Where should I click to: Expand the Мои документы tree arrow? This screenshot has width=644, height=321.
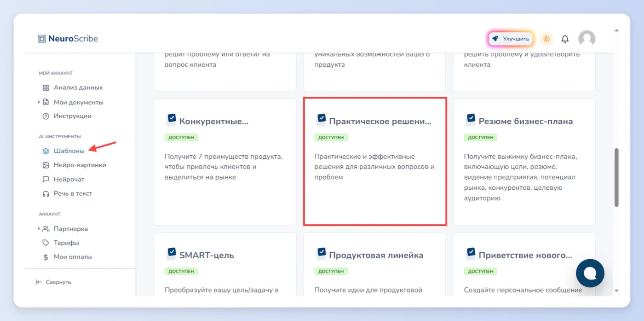point(39,102)
